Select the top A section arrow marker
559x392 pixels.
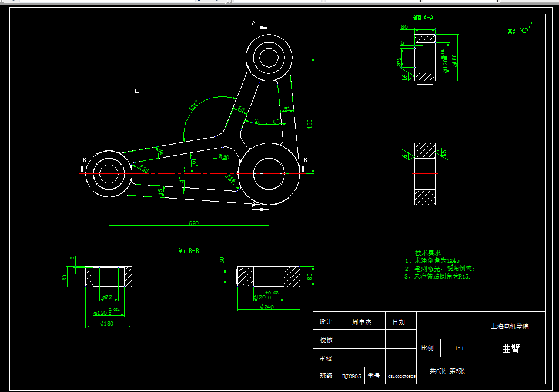[260, 26]
